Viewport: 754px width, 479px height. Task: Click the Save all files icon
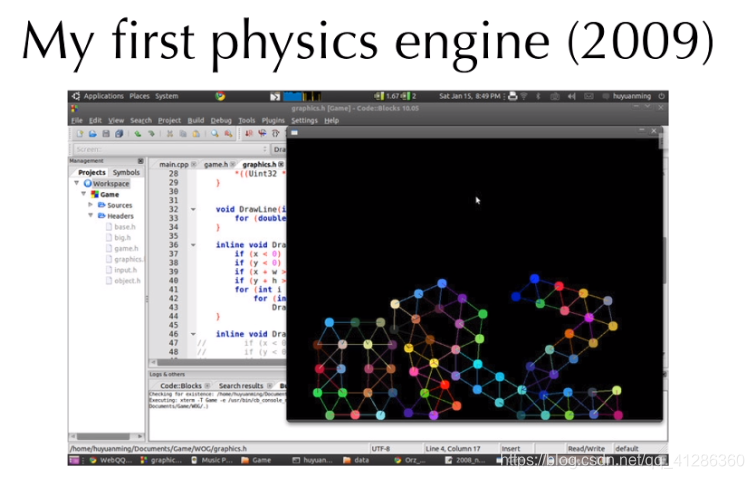(119, 134)
